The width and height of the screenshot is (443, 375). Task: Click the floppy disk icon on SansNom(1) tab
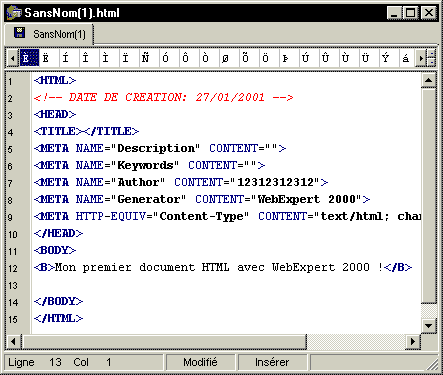pyautogui.click(x=20, y=33)
